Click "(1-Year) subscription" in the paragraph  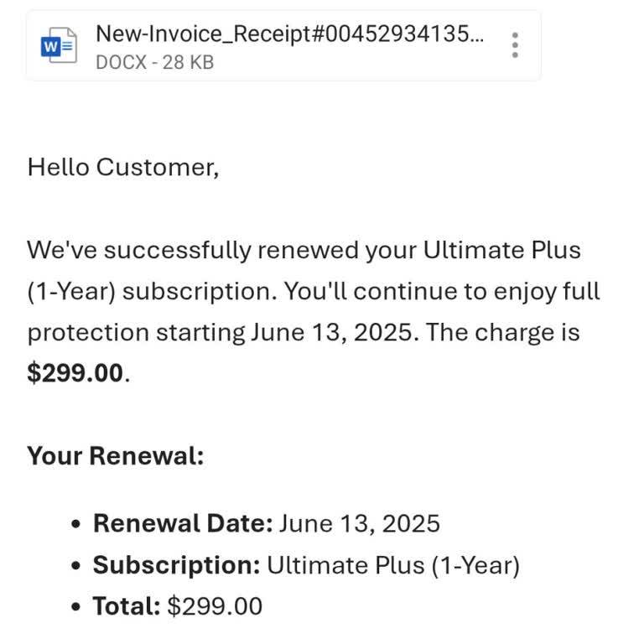[151, 291]
